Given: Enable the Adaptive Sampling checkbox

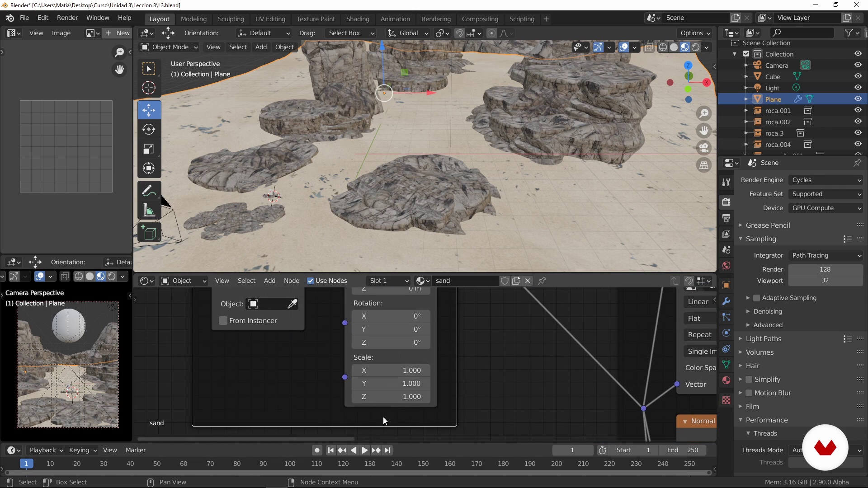Looking at the screenshot, I should [756, 298].
